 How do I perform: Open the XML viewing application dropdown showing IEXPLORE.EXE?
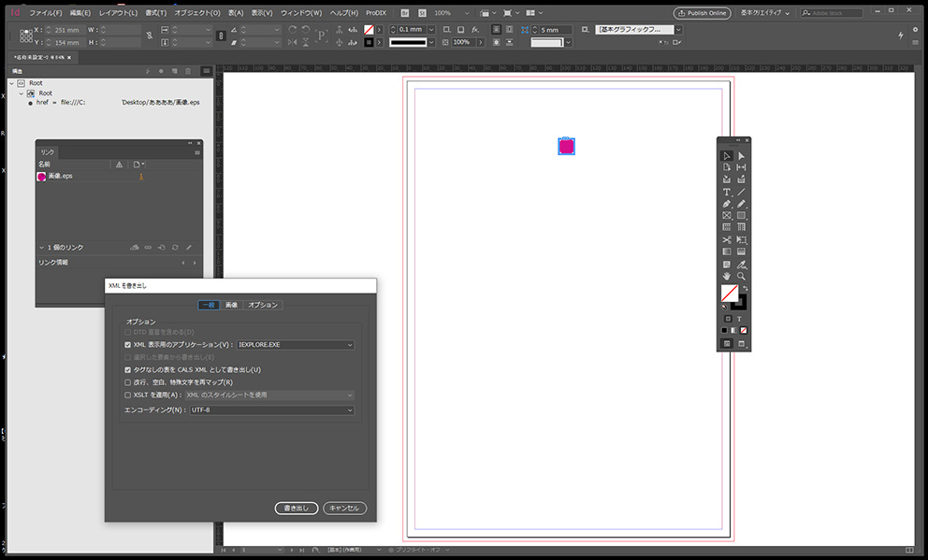tap(295, 343)
